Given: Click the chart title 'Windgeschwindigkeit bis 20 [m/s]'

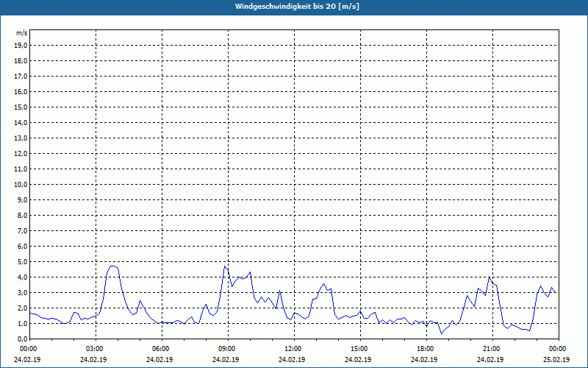Looking at the screenshot, I should click(x=297, y=7).
